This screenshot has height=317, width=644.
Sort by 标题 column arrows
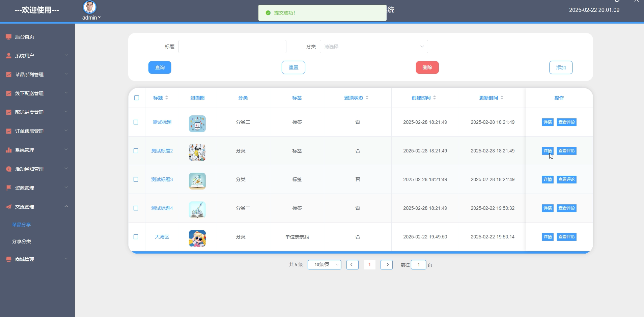[x=167, y=98]
